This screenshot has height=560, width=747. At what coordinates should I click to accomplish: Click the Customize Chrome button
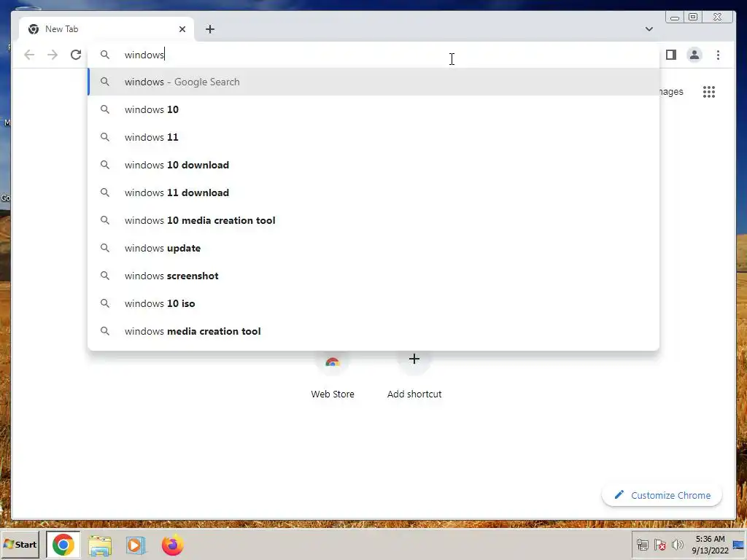(662, 495)
